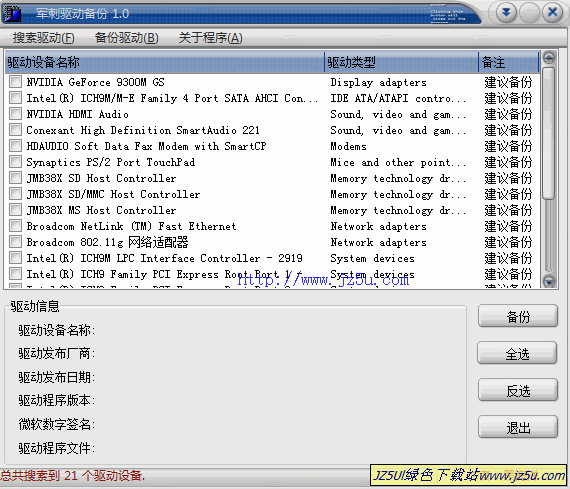Screen dimensions: 570x489
Task: Sort by 驱动设备名称 column header
Action: tap(165, 62)
